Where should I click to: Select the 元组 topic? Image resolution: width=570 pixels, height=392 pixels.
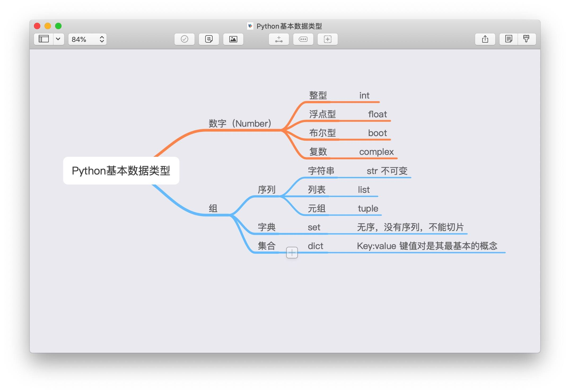pos(317,208)
